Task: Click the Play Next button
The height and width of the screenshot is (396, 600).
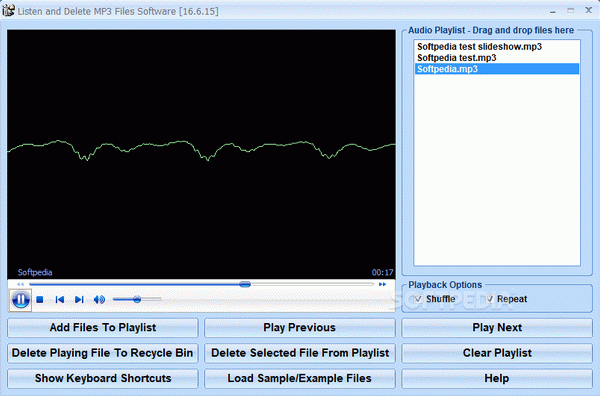Action: tap(497, 328)
